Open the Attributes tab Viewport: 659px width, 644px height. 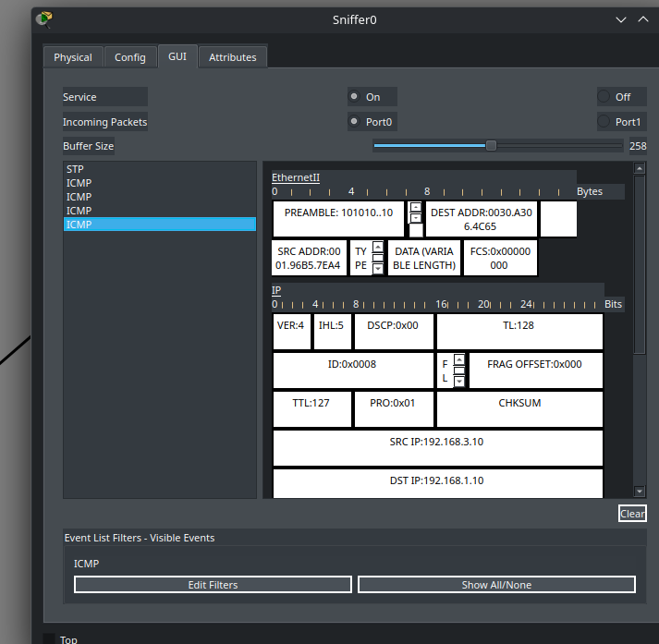pyautogui.click(x=232, y=57)
